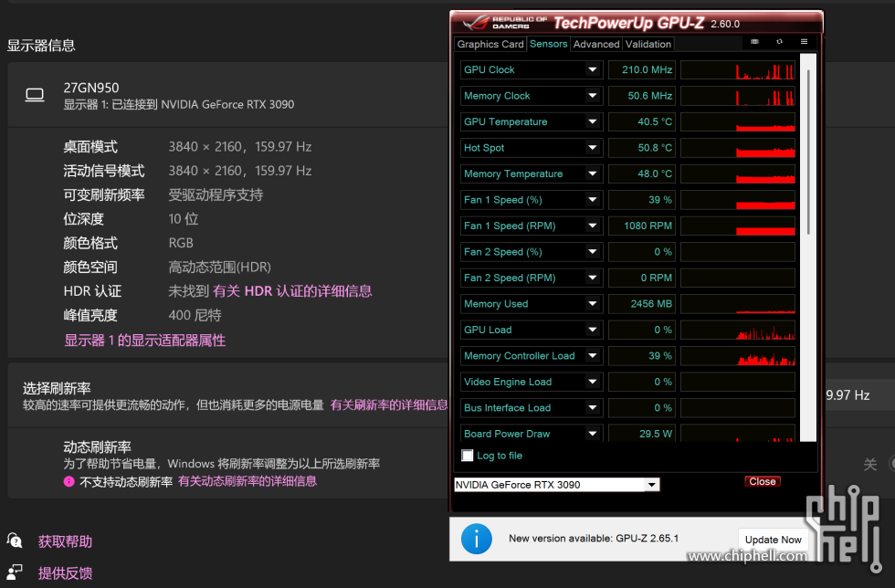Click the peak brightness value 400 尼特

(x=195, y=315)
